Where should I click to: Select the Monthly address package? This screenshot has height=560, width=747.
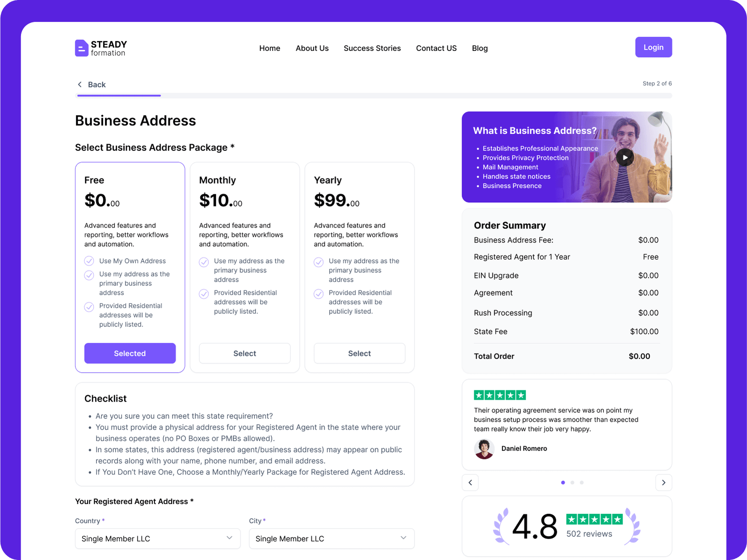pos(245,354)
